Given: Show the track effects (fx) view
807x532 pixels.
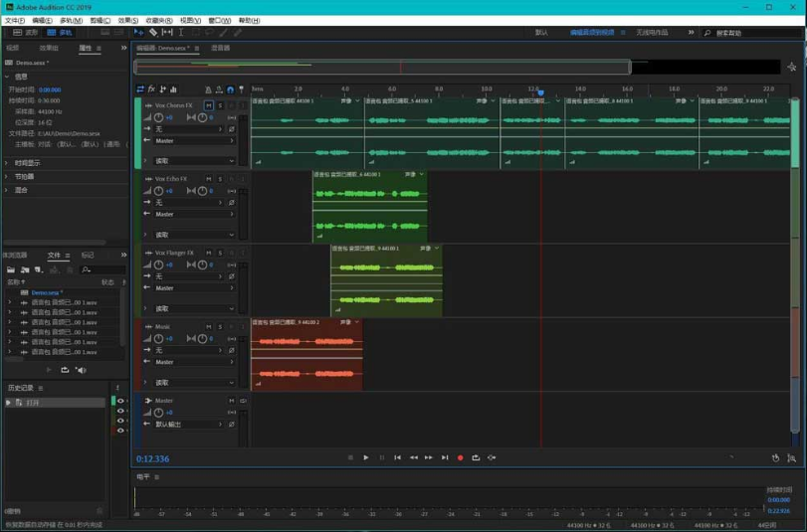Looking at the screenshot, I should tap(151, 89).
